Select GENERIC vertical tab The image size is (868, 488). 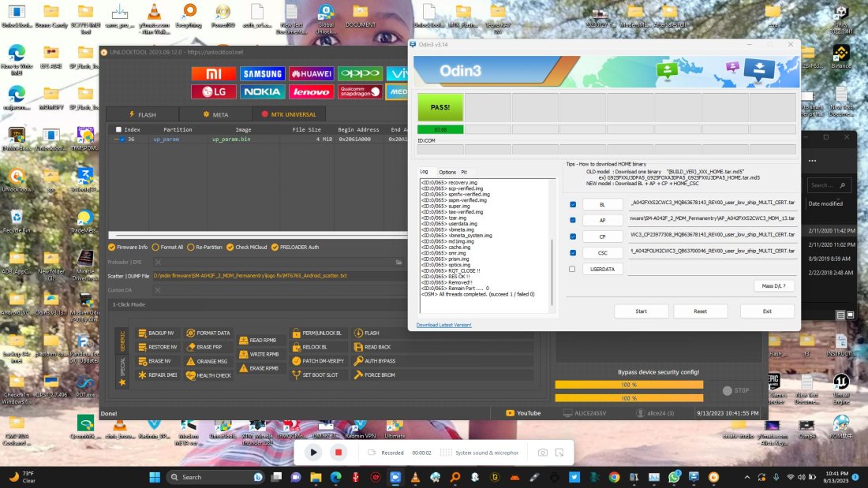click(122, 341)
